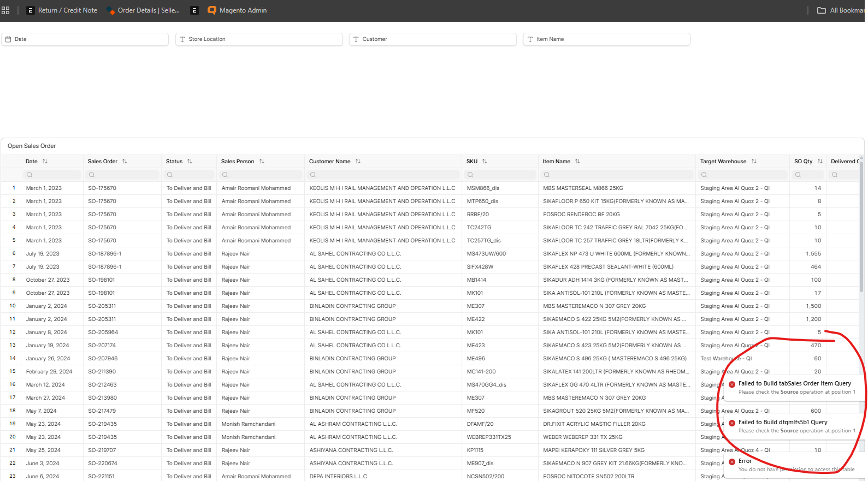The width and height of the screenshot is (868, 481).
Task: Click the Target Warehouse column header
Action: [x=723, y=162]
